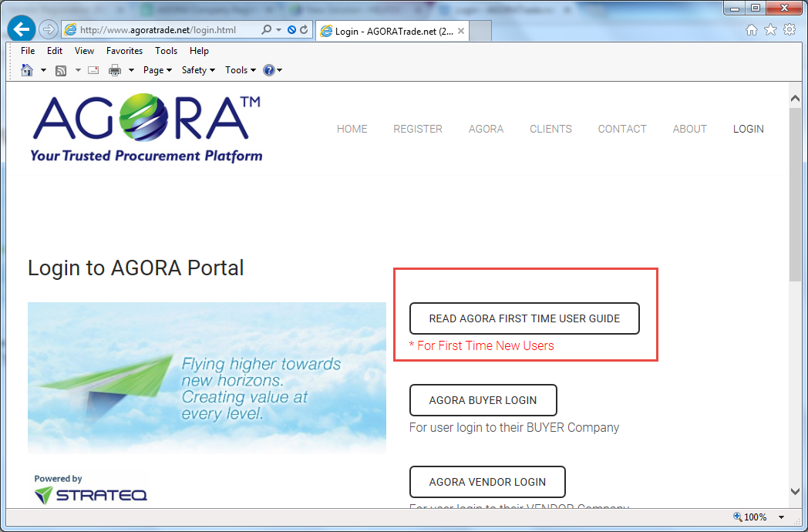Click the '* For First Time New Users' note
This screenshot has height=532, width=808.
(481, 346)
